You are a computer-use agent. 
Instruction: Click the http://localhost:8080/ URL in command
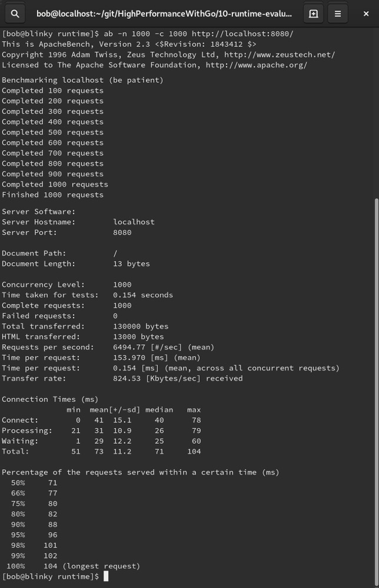pyautogui.click(x=242, y=34)
